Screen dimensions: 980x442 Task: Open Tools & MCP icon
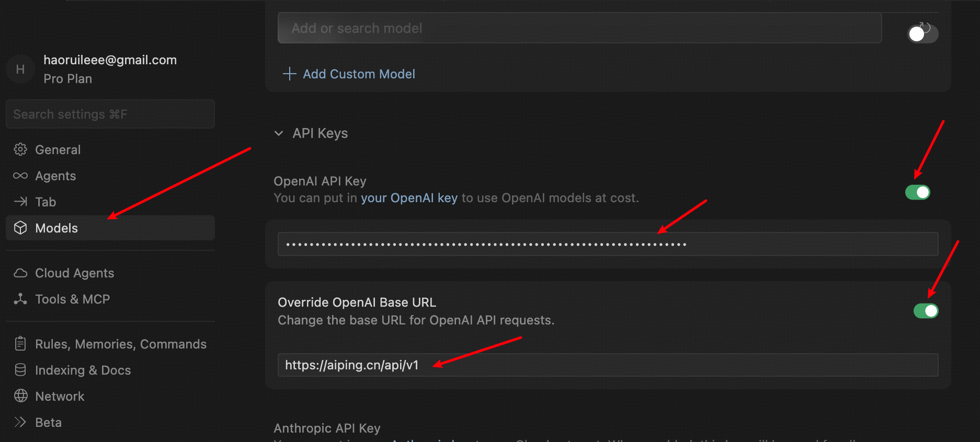coord(20,299)
